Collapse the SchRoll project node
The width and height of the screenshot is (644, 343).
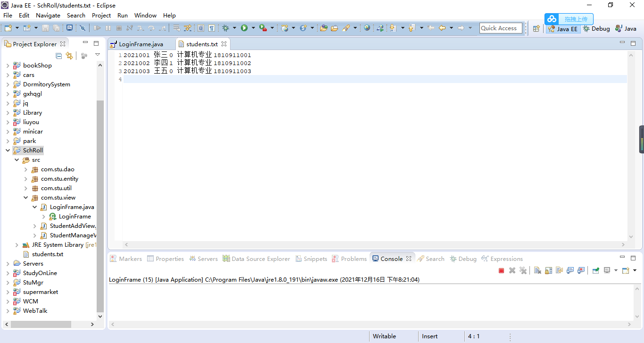tap(8, 151)
